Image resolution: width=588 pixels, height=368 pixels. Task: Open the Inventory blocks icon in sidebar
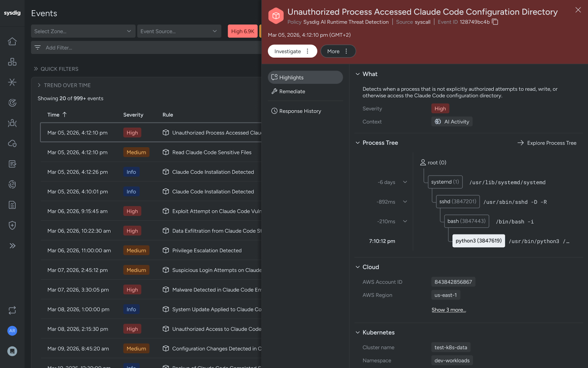point(12,62)
